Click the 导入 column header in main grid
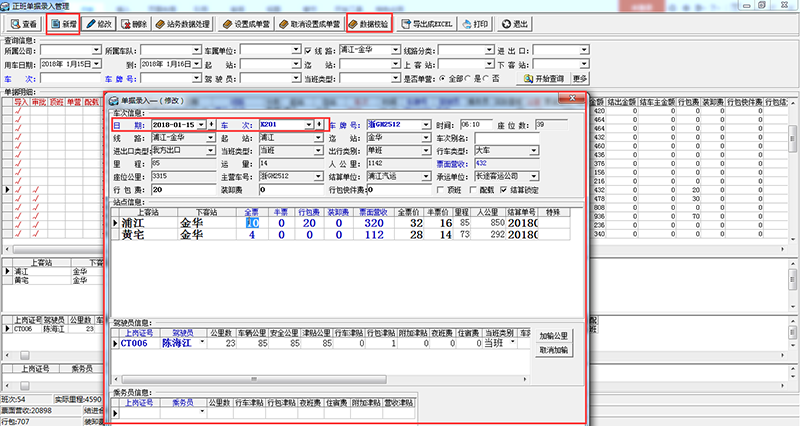This screenshot has width=800, height=426. coord(21,103)
